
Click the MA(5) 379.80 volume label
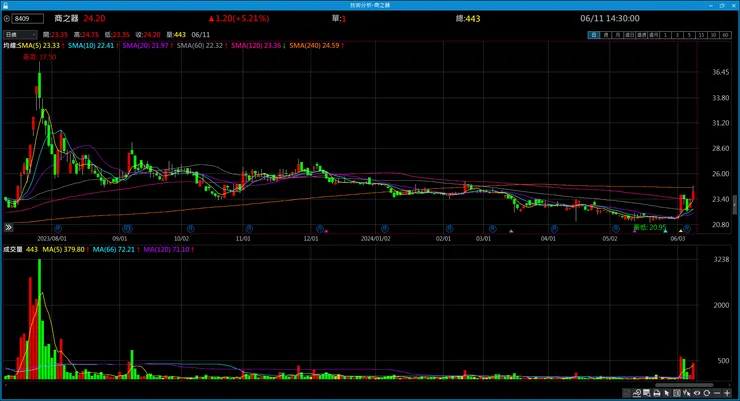[66, 249]
